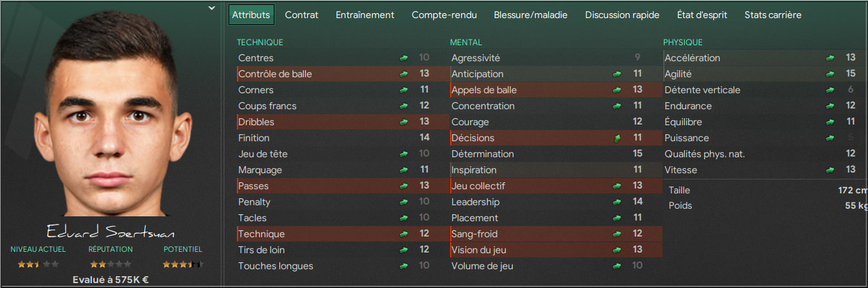Click the trend arrow next to Anticipation
Image resolution: width=868 pixels, height=288 pixels.
(x=617, y=74)
